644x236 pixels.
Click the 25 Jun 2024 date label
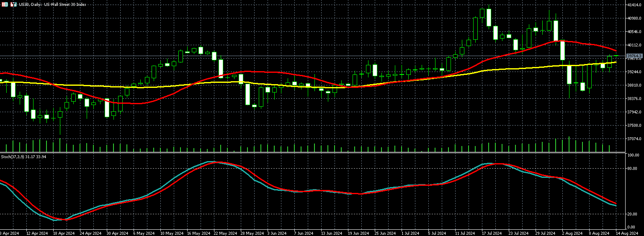click(385, 233)
